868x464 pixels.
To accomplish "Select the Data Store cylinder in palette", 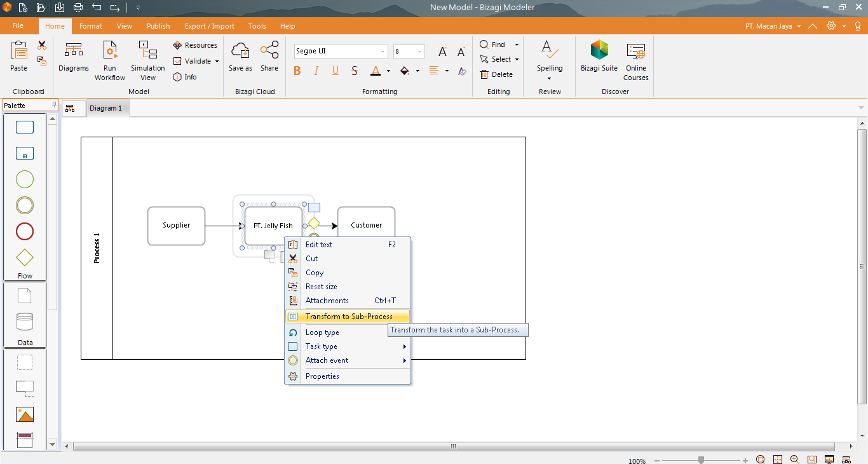I will pyautogui.click(x=25, y=322).
